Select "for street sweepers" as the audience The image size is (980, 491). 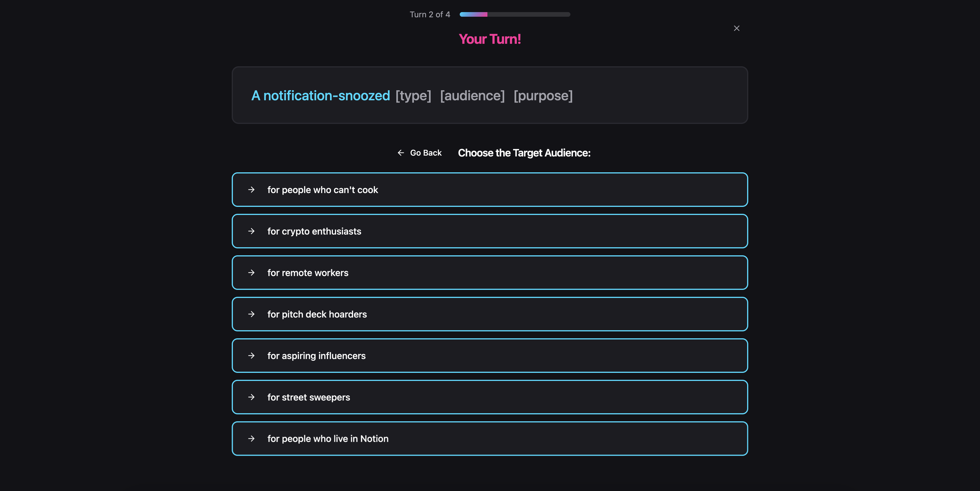click(490, 397)
